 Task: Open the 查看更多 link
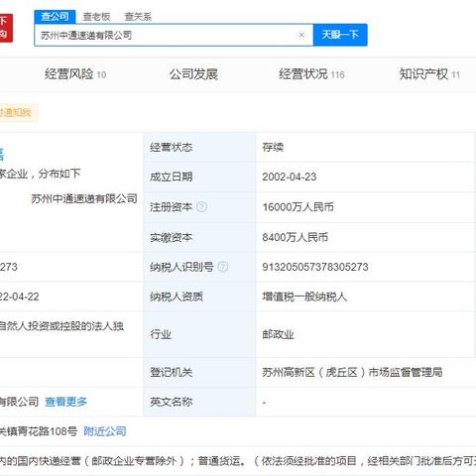(x=66, y=402)
